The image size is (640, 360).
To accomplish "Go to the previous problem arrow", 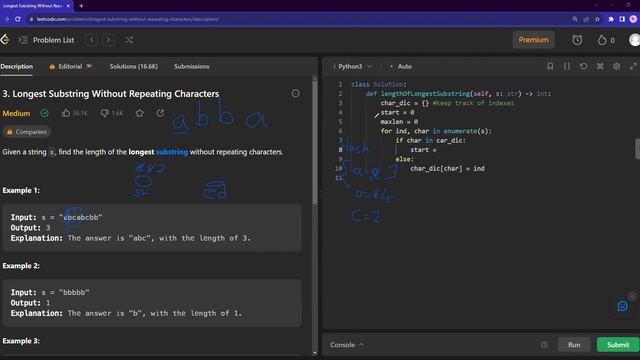I will tap(92, 40).
